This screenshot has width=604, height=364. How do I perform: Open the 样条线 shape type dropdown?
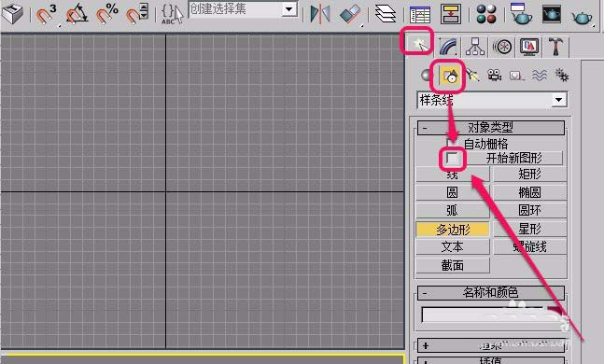tap(492, 100)
